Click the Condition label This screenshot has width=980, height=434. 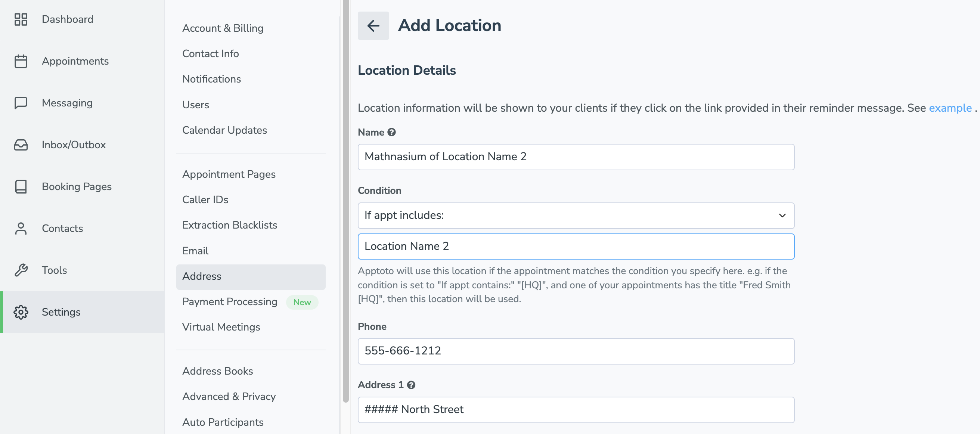tap(379, 190)
